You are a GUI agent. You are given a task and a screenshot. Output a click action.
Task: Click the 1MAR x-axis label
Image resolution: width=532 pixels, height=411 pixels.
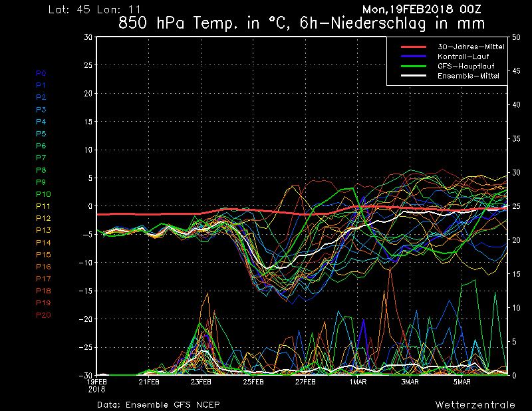point(358,382)
